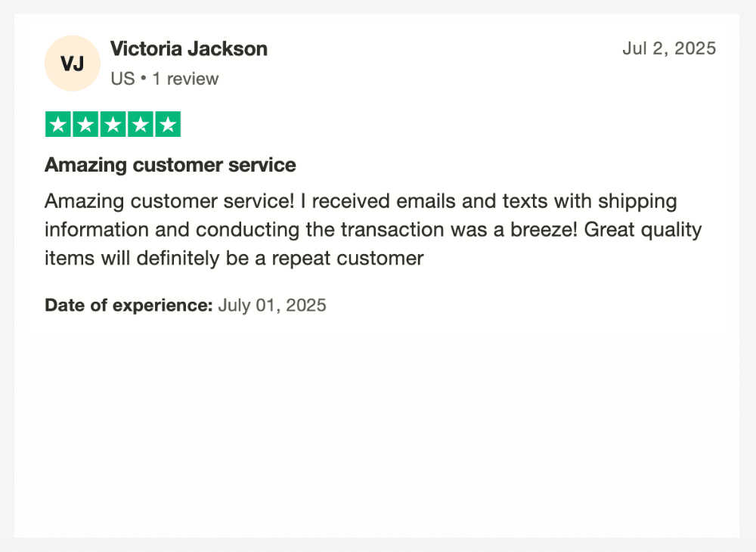756x552 pixels.
Task: Click the "Date of experience:" label
Action: 129,305
